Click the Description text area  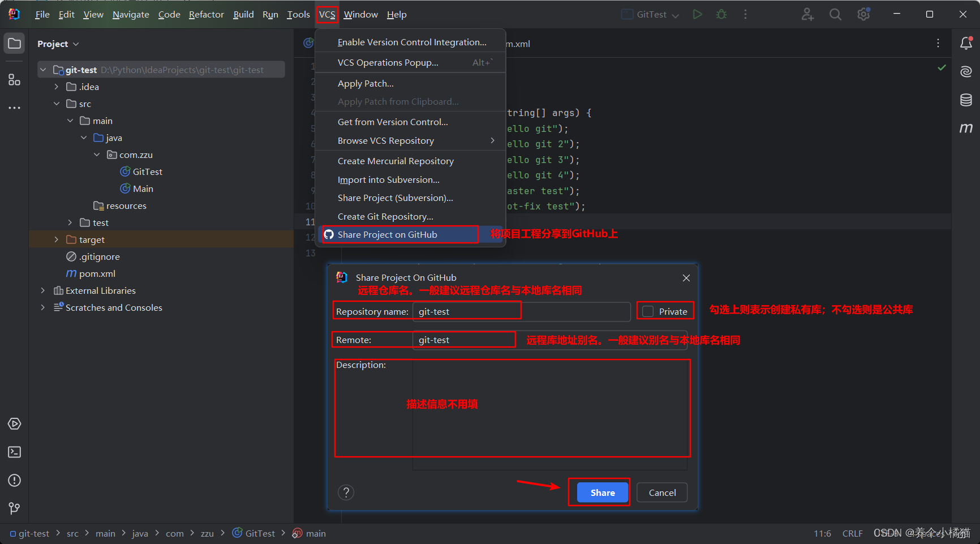pos(550,415)
